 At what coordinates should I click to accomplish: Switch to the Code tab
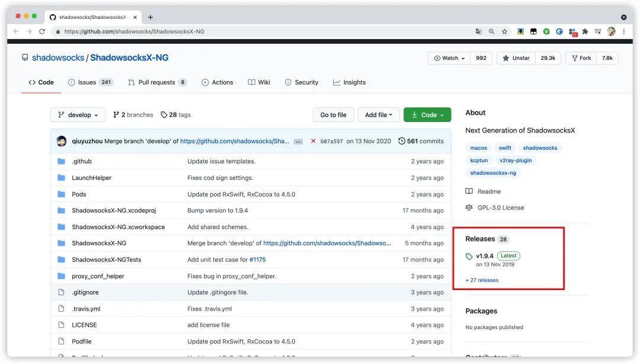click(x=41, y=82)
